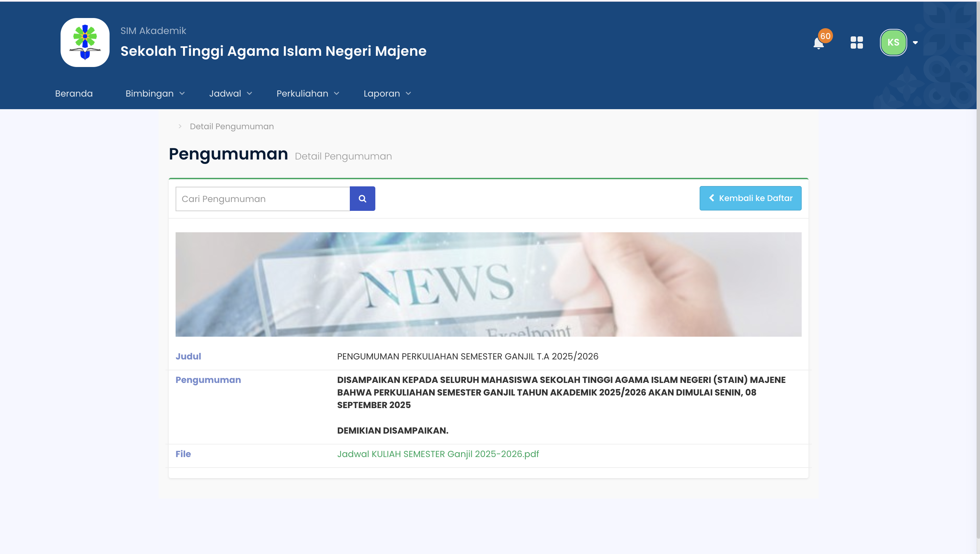This screenshot has width=980, height=554.
Task: Click the STAIN Majene logo
Action: point(85,43)
